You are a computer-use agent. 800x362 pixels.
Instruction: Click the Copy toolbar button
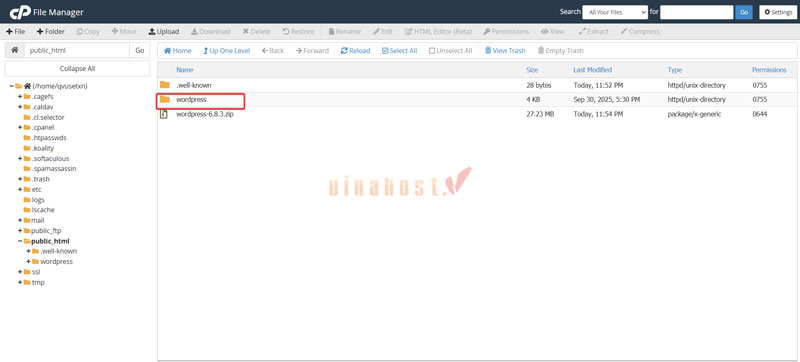point(88,32)
